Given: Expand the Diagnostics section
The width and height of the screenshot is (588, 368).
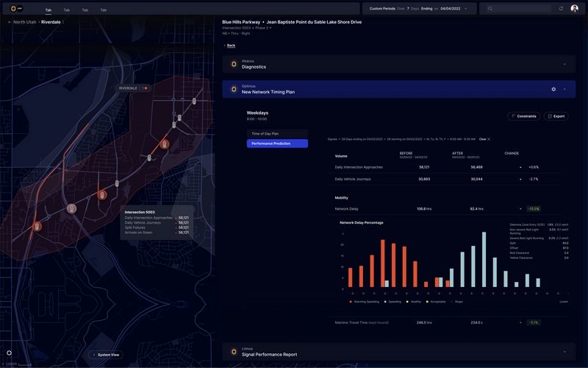Looking at the screenshot, I should click(564, 64).
